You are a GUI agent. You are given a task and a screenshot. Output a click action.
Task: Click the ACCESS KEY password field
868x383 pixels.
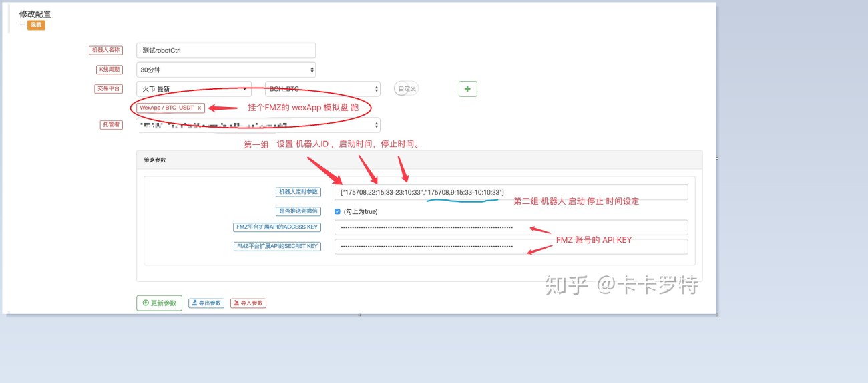(511, 227)
